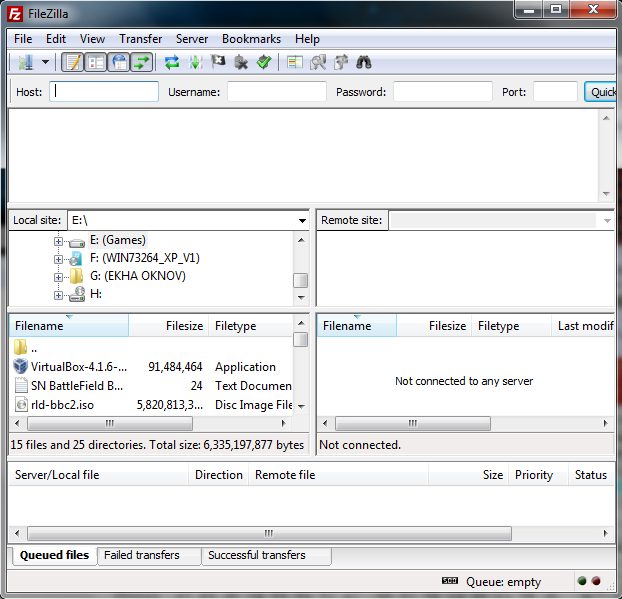622x599 pixels.
Task: Open the Remote site path dropdown
Action: click(607, 221)
